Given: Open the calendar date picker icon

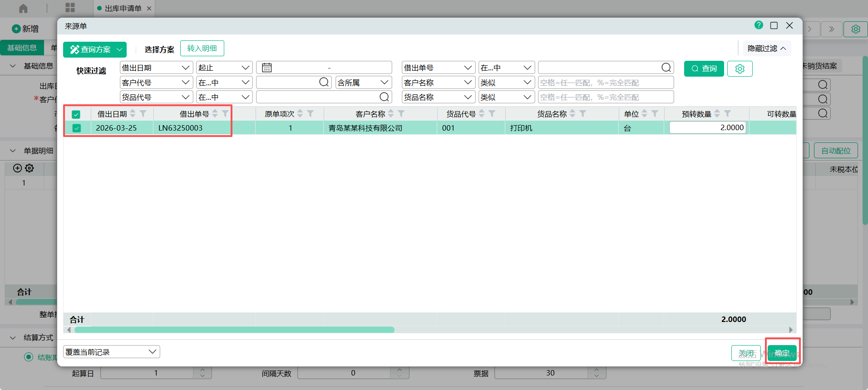Looking at the screenshot, I should coord(267,68).
